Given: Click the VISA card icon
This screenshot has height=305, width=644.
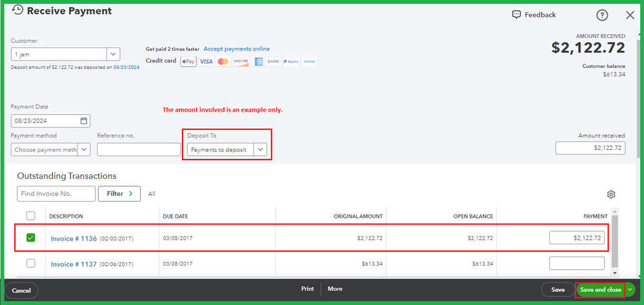Looking at the screenshot, I should coord(206,61).
